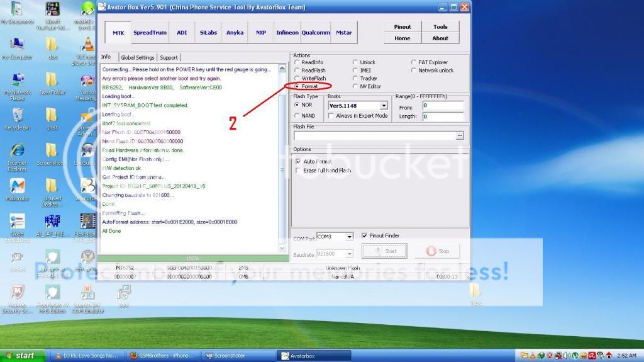Click the Avator Box title bar icon

point(101,7)
